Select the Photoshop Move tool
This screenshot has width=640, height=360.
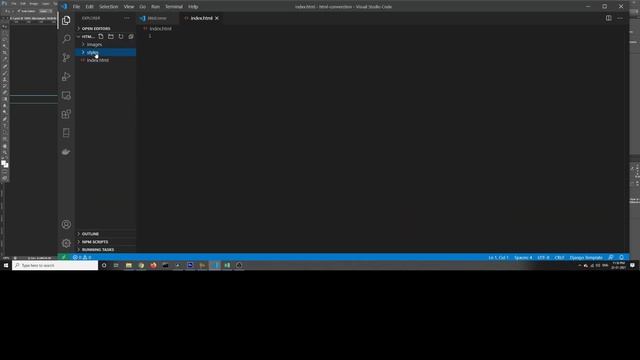(x=5, y=27)
